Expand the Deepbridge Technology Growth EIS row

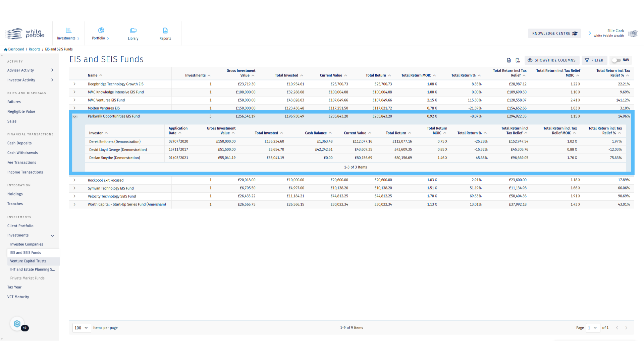coord(74,84)
